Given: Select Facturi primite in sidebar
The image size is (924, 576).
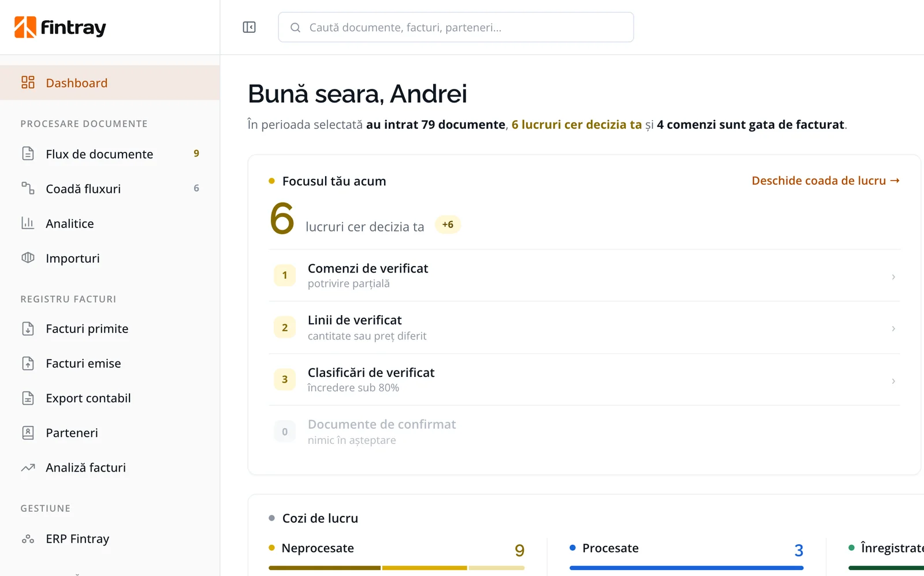Looking at the screenshot, I should [110, 328].
